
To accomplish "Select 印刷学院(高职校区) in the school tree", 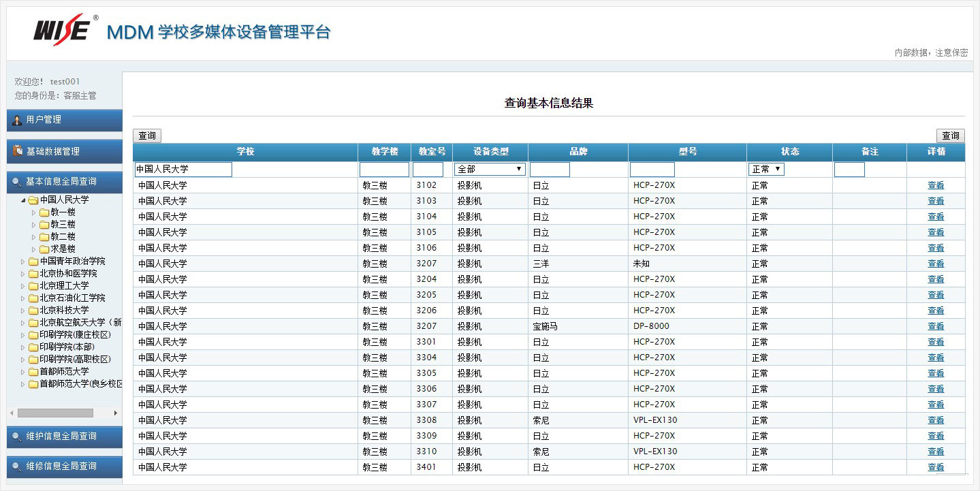I will [75, 360].
